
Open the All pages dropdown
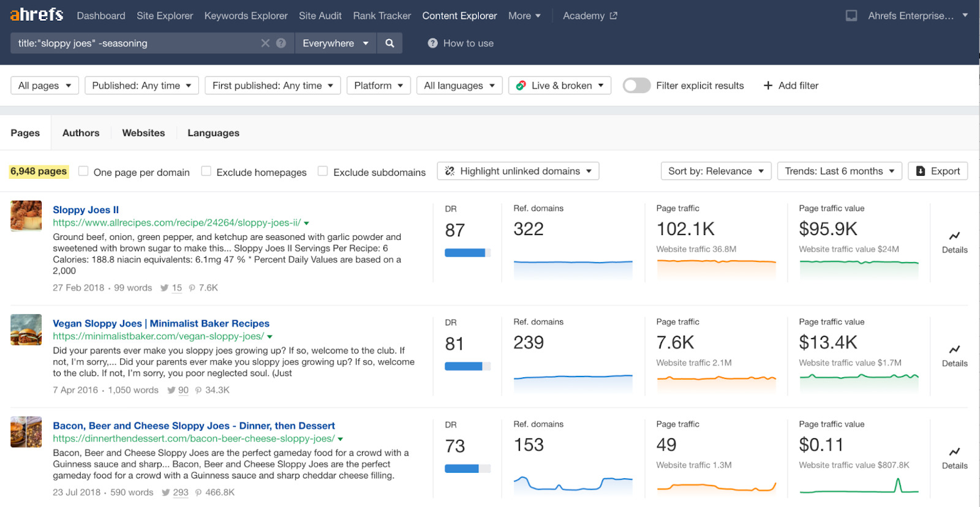(x=45, y=86)
